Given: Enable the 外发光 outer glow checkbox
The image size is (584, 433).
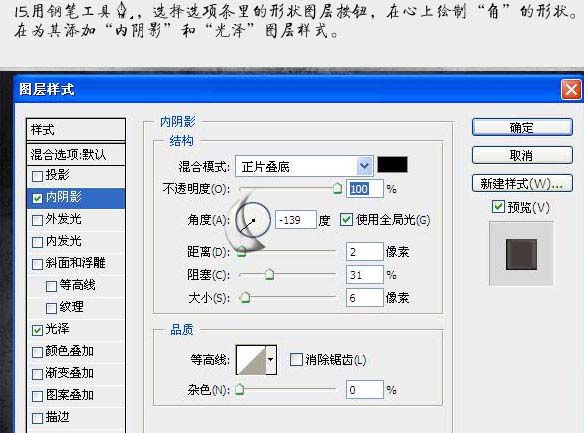Looking at the screenshot, I should click(x=37, y=220).
